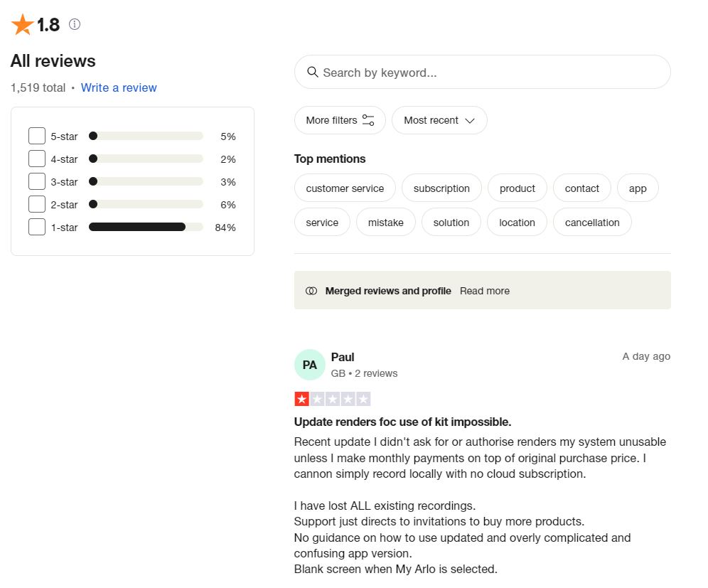Click the Search by keyword field
Screen dimensions: 708x588
482,72
